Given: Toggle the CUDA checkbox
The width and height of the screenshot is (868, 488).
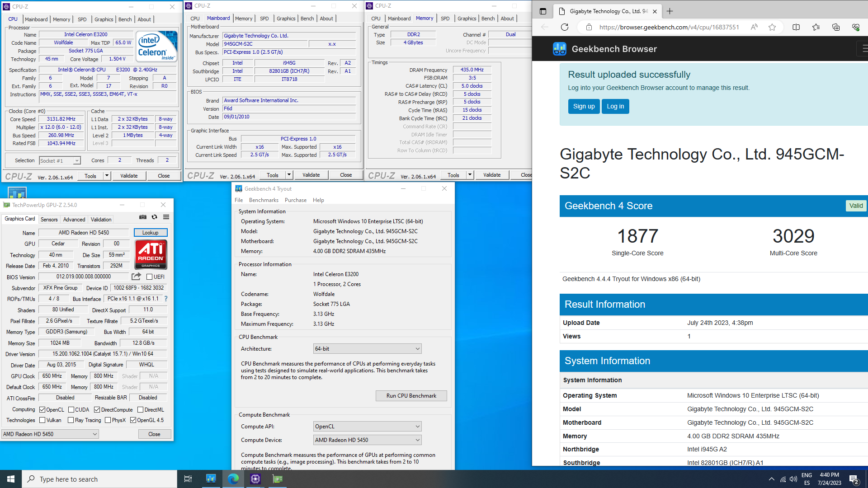Looking at the screenshot, I should point(71,410).
